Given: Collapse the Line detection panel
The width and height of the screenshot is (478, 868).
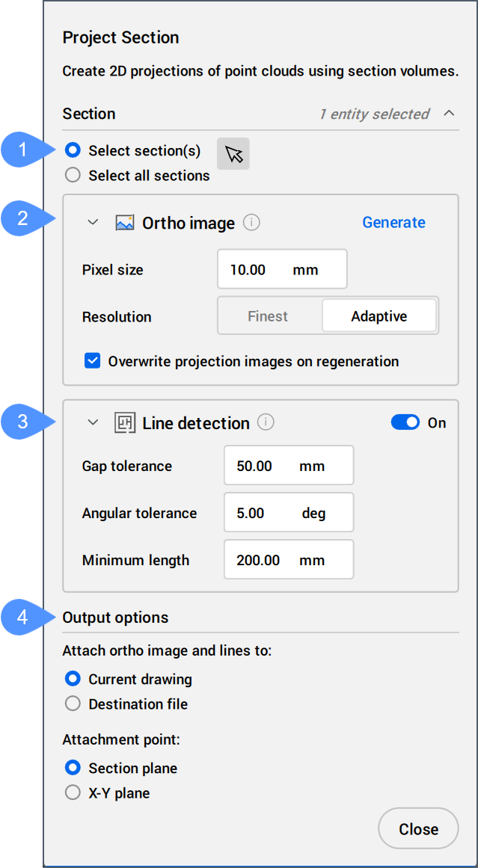Looking at the screenshot, I should [93, 423].
